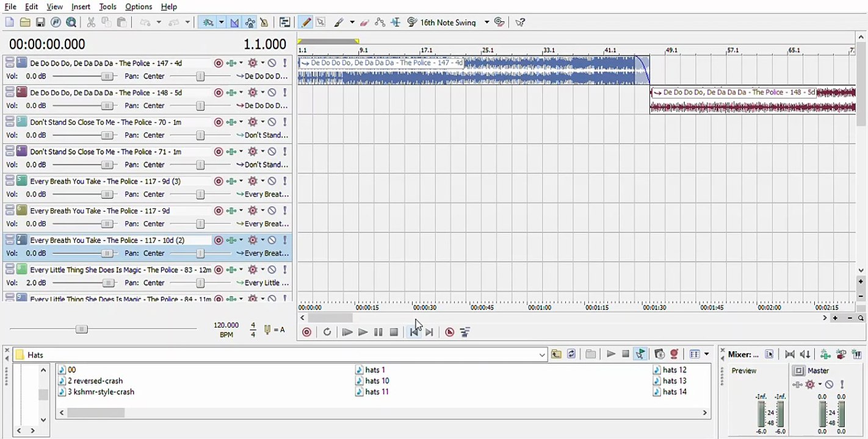Open the Explorer views dropdown arrow
Viewport: 868px width, 439px height.
pyautogui.click(x=706, y=354)
